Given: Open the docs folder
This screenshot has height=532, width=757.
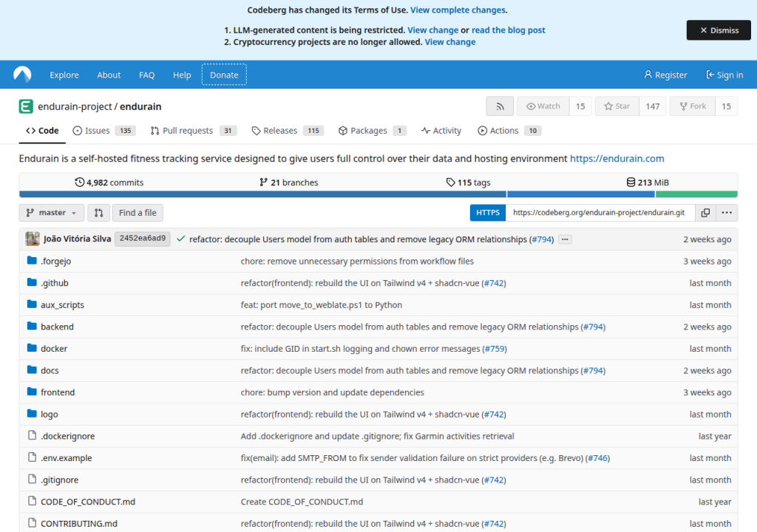Looking at the screenshot, I should [x=50, y=370].
